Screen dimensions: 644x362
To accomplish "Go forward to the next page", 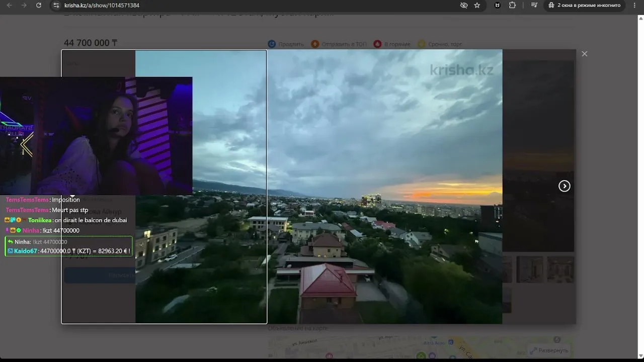I will 24,5.
